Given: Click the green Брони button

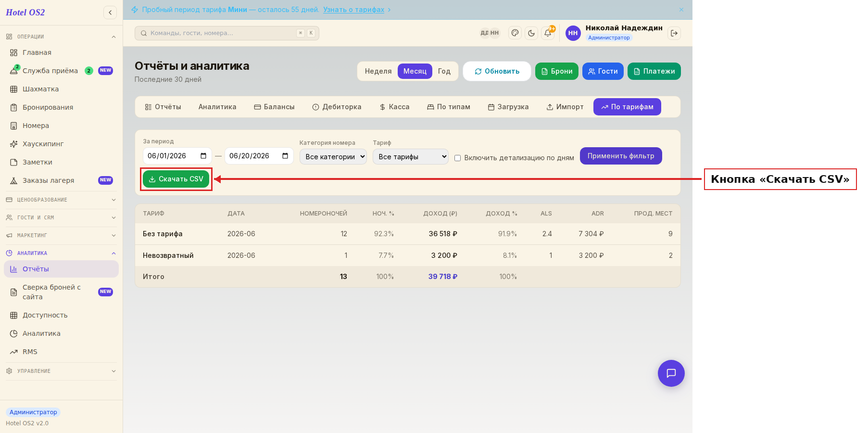Looking at the screenshot, I should click(x=557, y=71).
